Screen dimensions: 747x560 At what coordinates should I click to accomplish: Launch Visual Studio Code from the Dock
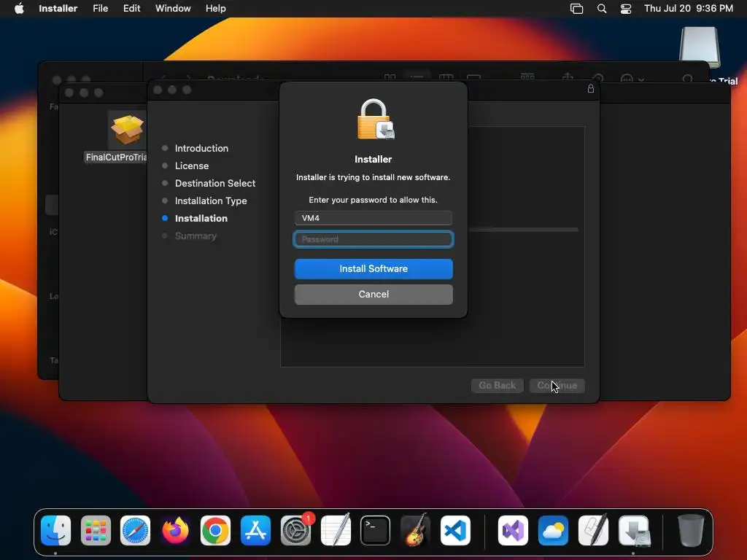455,531
